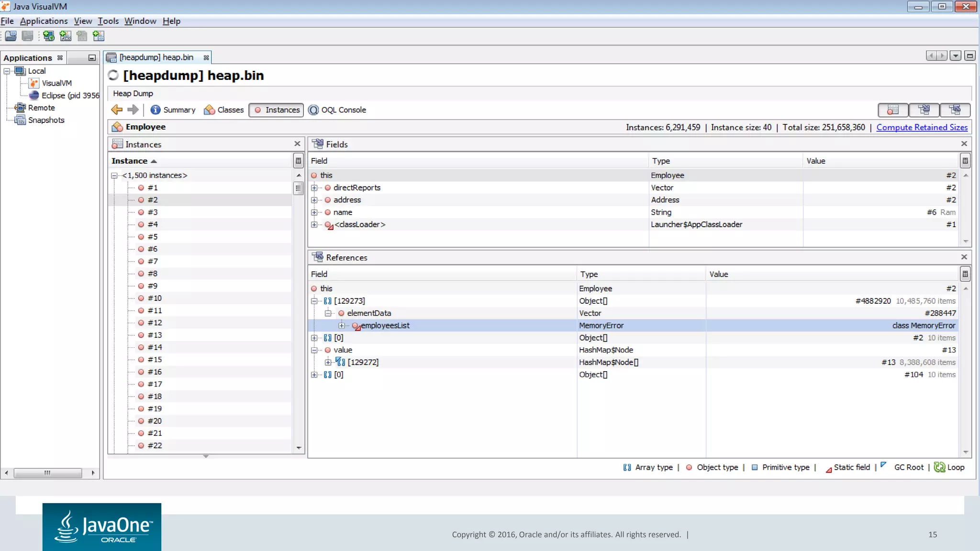
Task: Select instance #10 in the list
Action: click(155, 298)
